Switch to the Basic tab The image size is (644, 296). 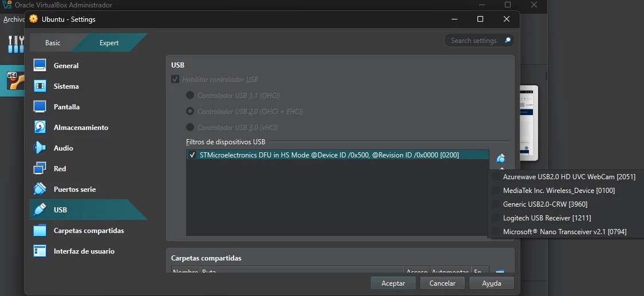click(x=53, y=43)
